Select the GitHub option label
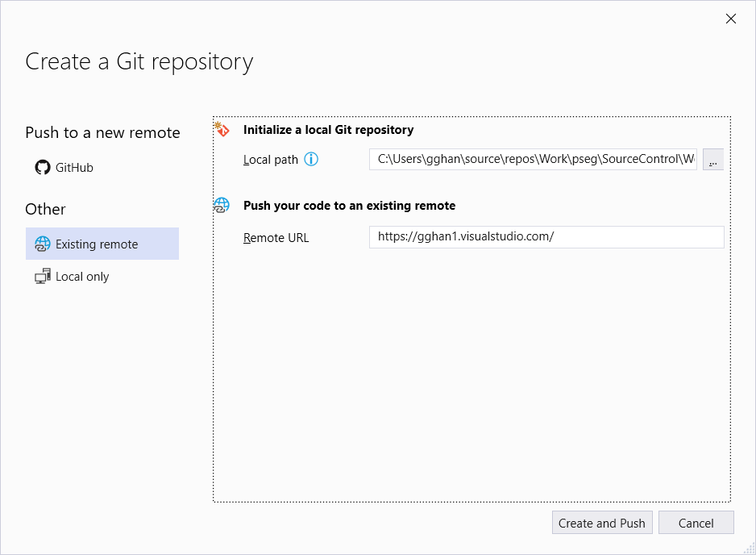 74,168
